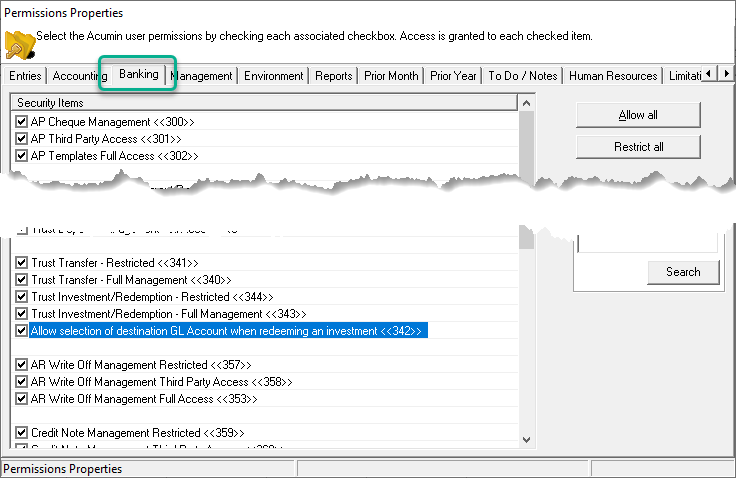Open the Reports tab
This screenshot has height=478, width=736.
click(x=334, y=76)
